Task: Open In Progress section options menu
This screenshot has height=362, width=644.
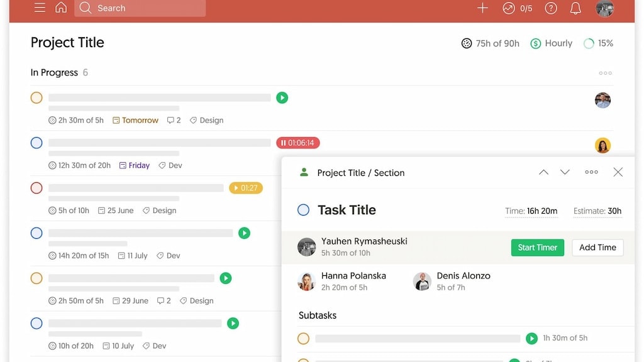Action: coord(606,73)
